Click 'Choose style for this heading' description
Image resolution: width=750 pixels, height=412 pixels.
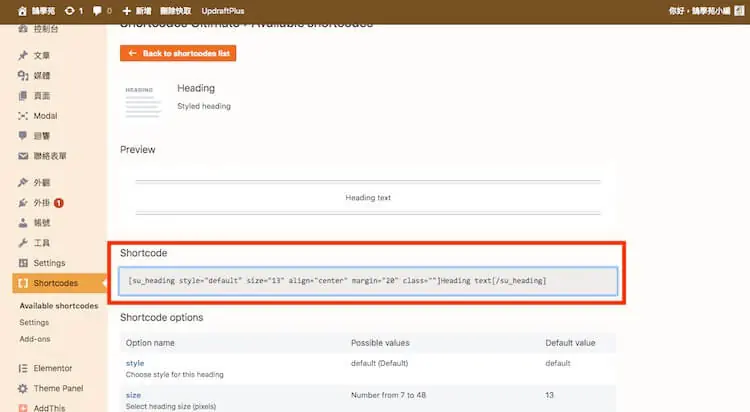point(175,375)
